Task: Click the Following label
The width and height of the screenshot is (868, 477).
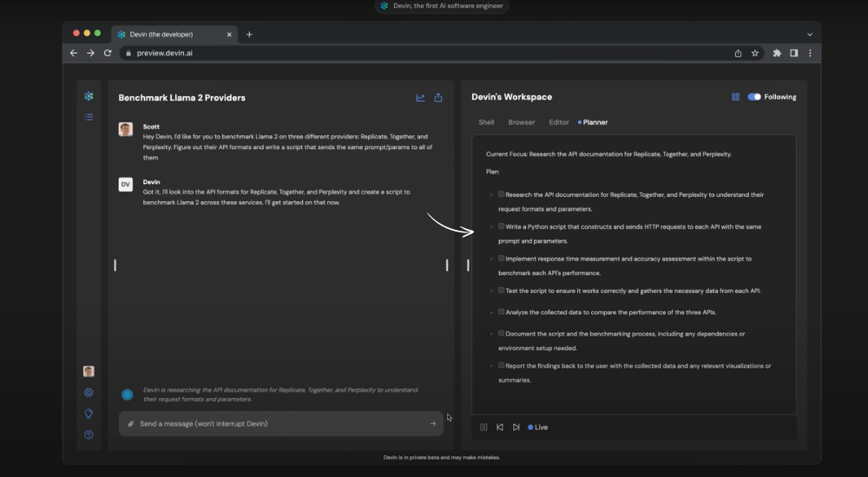Action: (780, 97)
